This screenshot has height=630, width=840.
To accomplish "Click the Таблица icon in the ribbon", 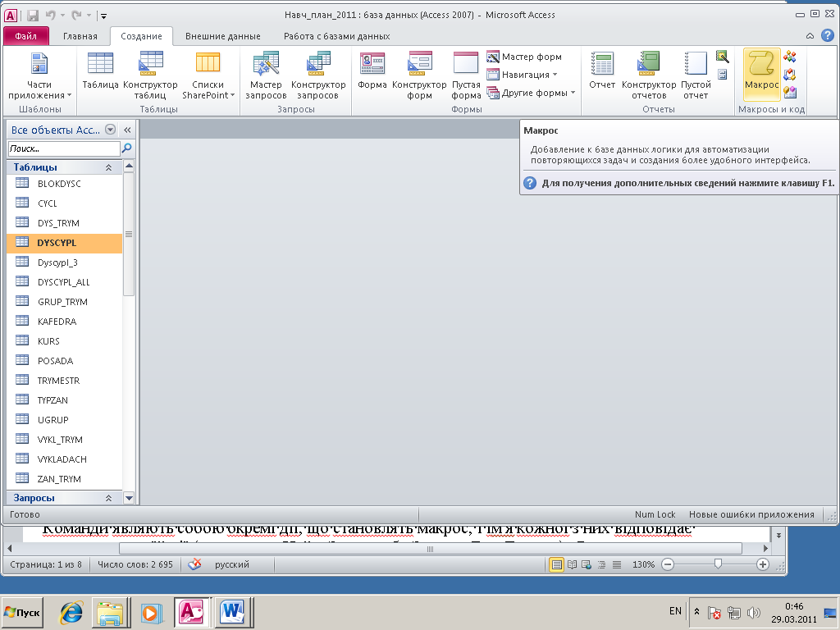I will [100, 71].
